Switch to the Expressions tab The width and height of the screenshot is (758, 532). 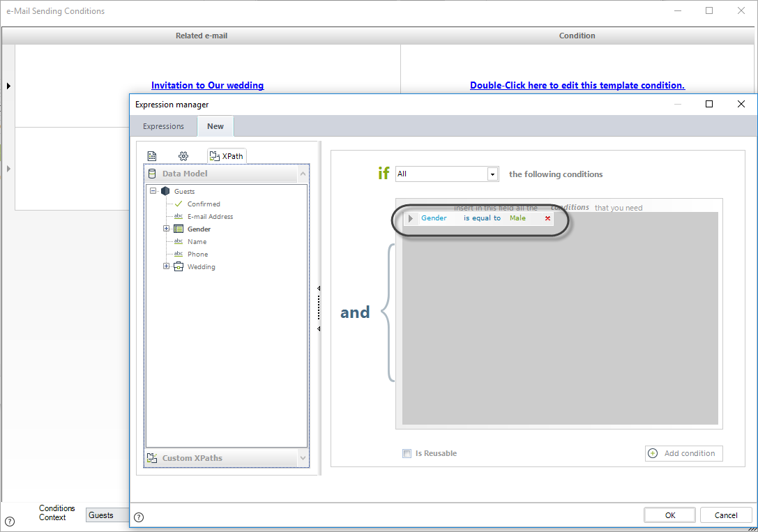click(x=163, y=126)
